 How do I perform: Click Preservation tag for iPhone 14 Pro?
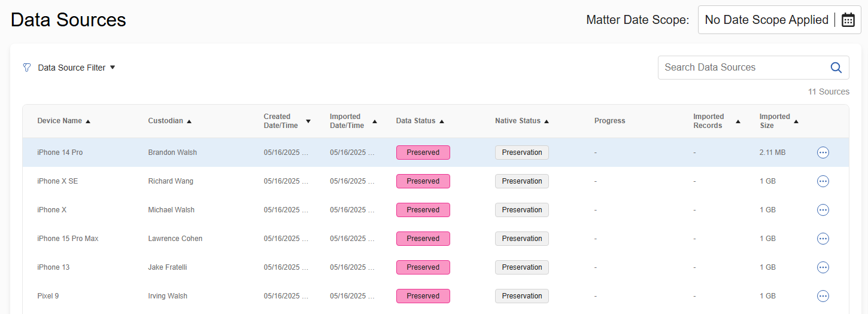pos(522,153)
